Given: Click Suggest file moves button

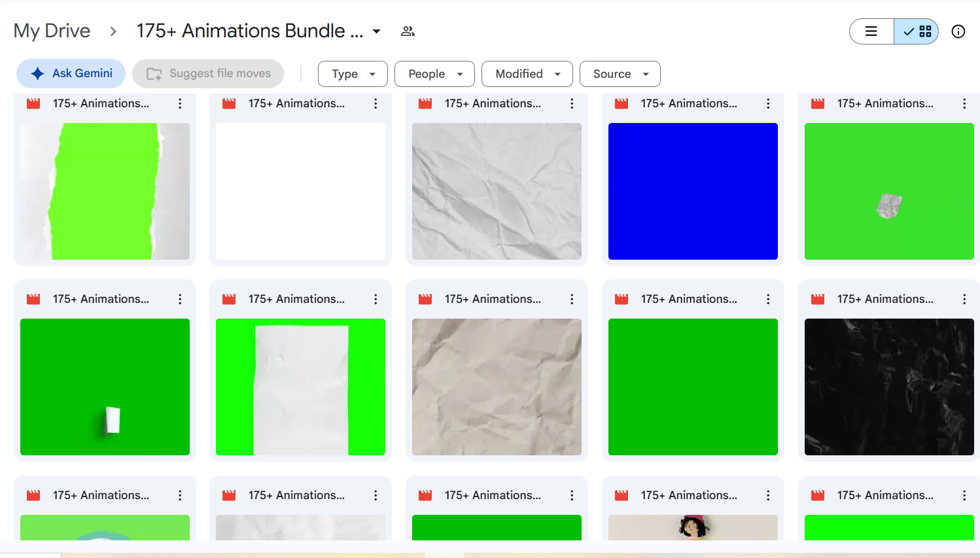Looking at the screenshot, I should click(x=208, y=74).
